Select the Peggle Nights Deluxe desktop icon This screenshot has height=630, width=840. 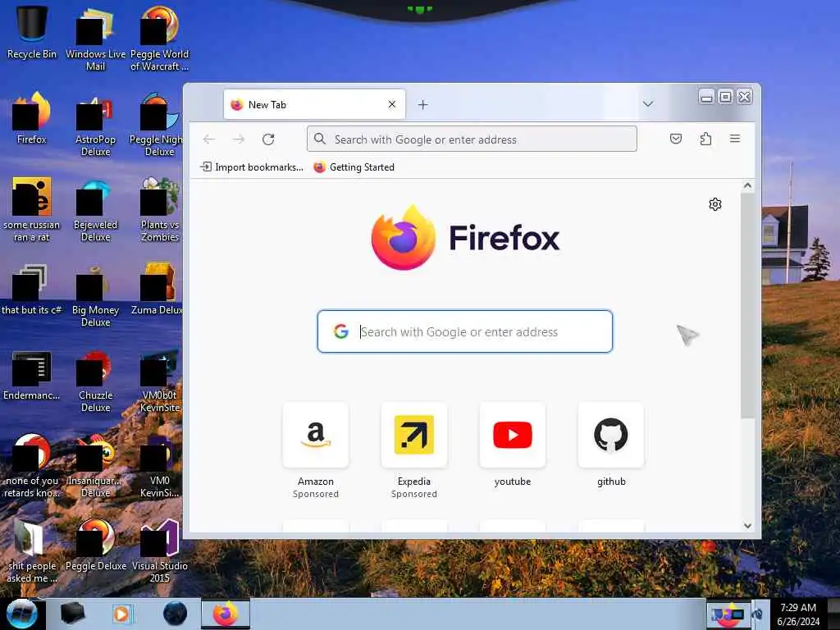click(157, 125)
